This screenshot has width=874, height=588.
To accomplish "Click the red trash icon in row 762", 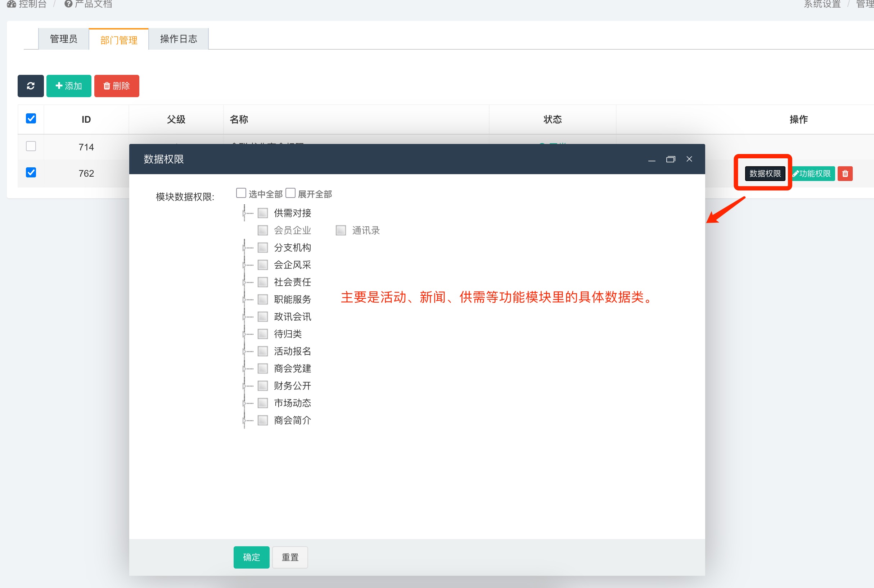I will [845, 173].
